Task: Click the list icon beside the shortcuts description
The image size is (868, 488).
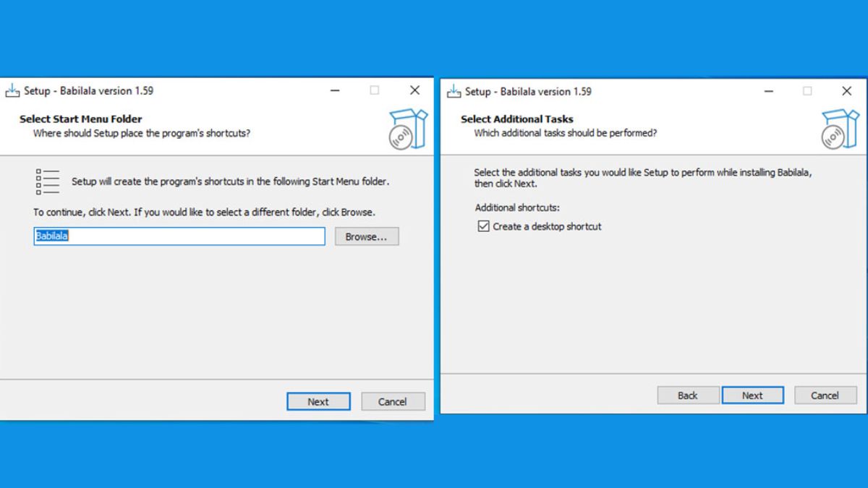Action: point(48,181)
